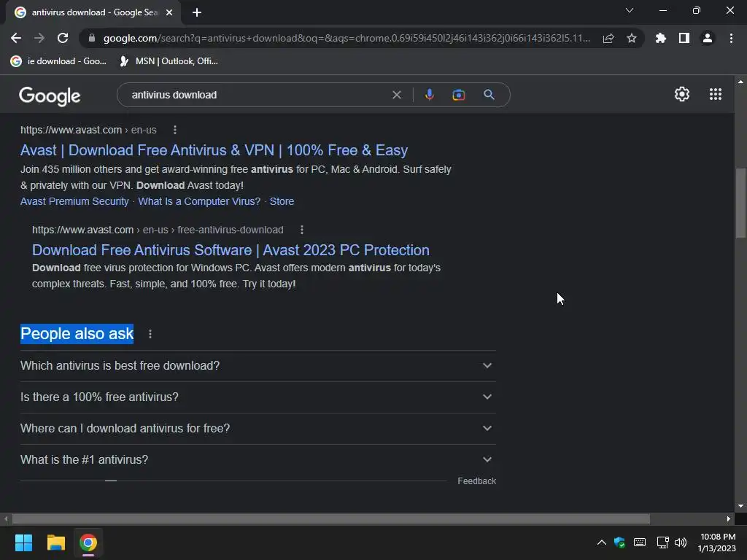This screenshot has width=747, height=560.
Task: Open the Google apps grid
Action: 716,94
